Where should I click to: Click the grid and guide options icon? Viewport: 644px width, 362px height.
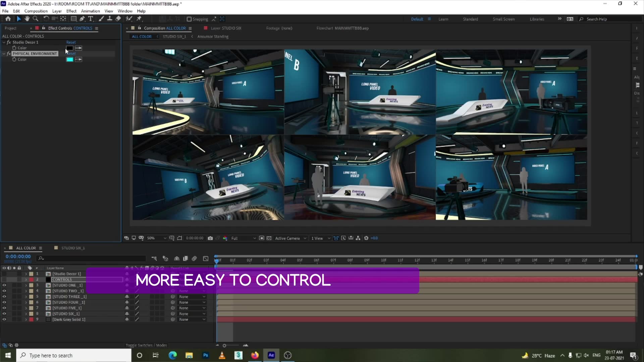(172, 238)
